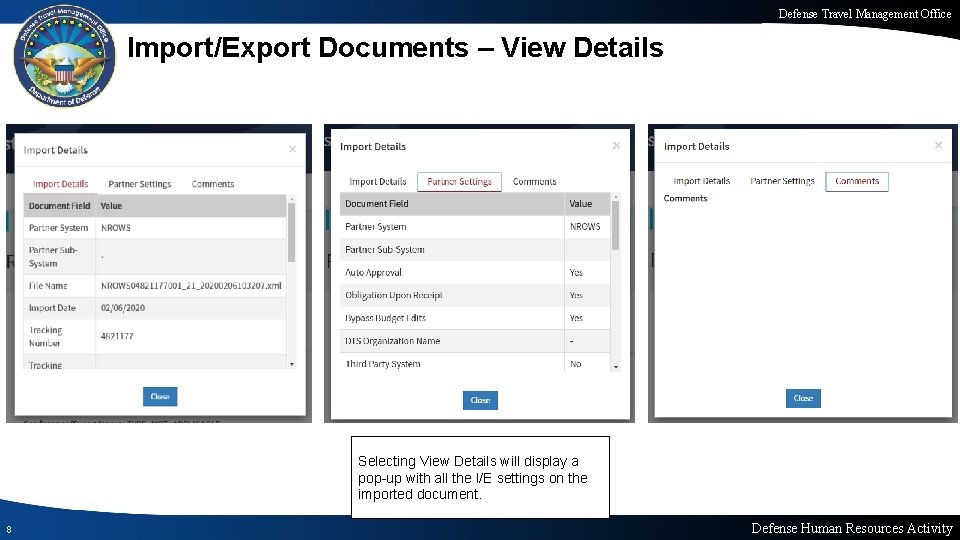Close the middle Import Details dialog via X

[616, 145]
